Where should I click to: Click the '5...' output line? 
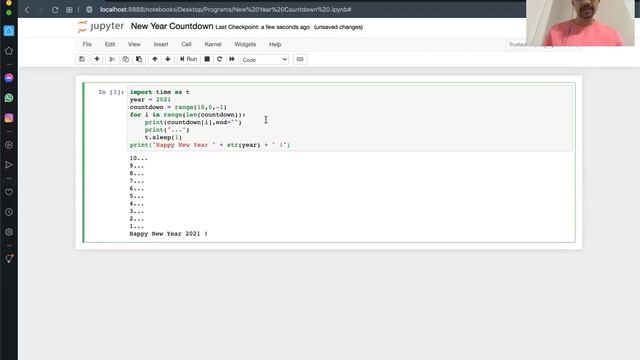(137, 196)
